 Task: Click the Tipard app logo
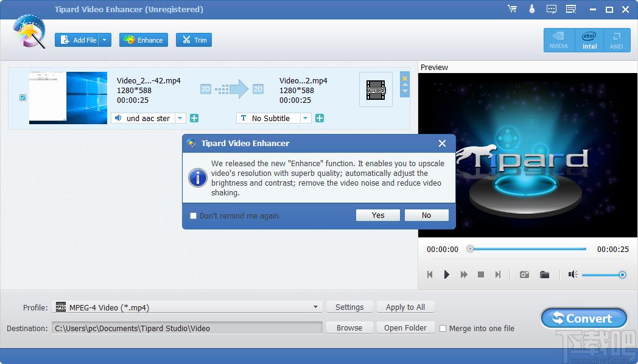point(29,31)
